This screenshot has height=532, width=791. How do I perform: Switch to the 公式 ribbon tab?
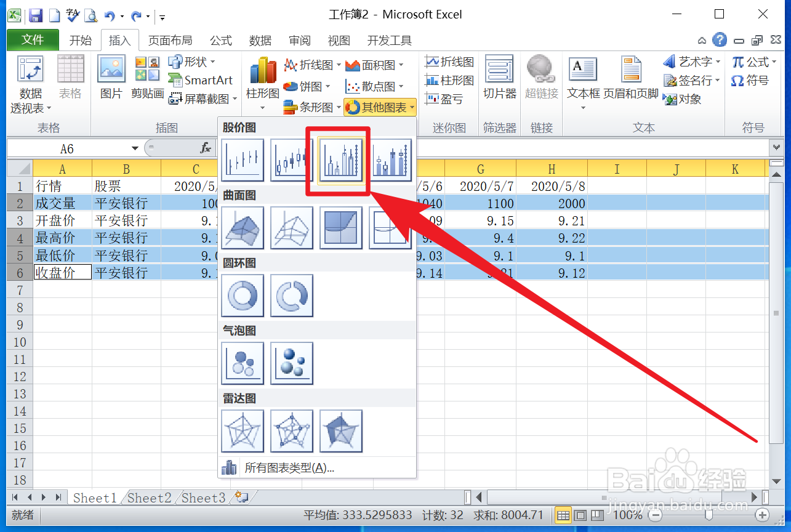click(x=221, y=41)
